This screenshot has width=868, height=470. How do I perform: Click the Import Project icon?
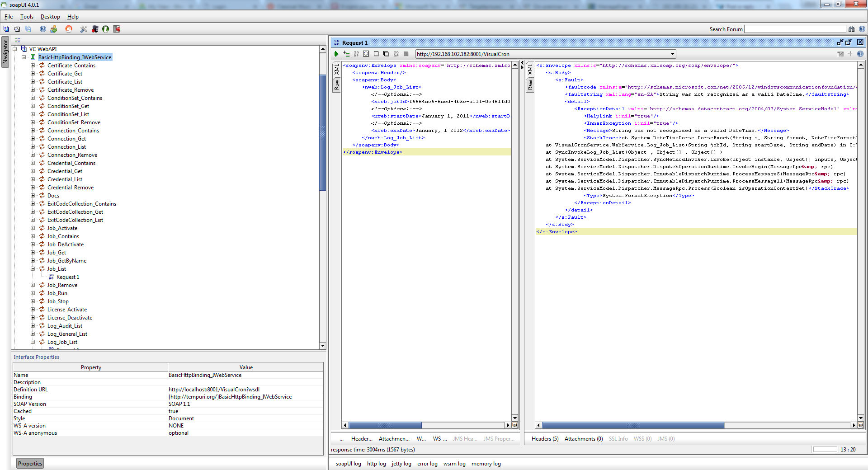[x=17, y=29]
